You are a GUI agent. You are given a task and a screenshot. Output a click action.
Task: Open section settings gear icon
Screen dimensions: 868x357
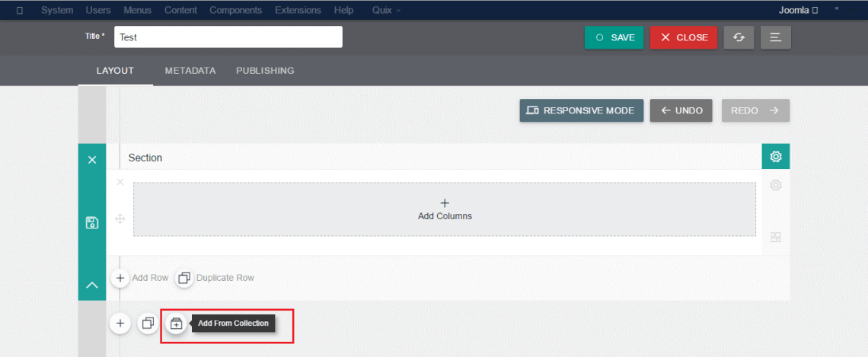click(x=775, y=157)
